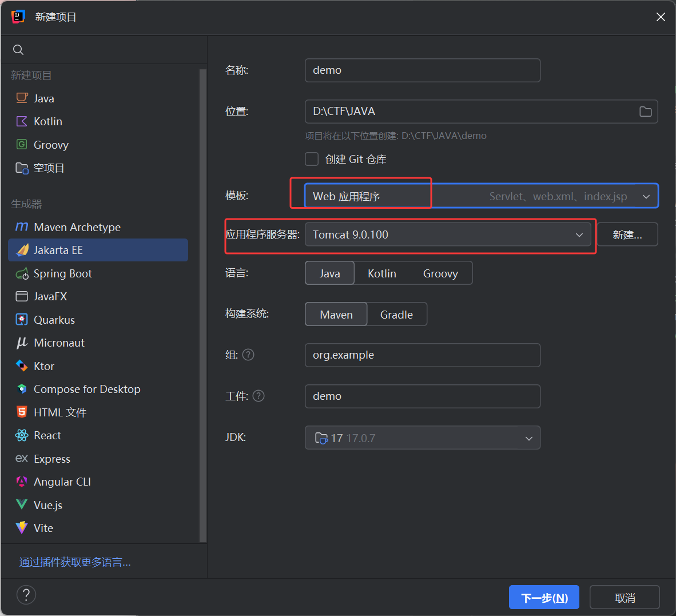Click the 工件 artifact field containing demo
The width and height of the screenshot is (676, 616).
coord(423,396)
